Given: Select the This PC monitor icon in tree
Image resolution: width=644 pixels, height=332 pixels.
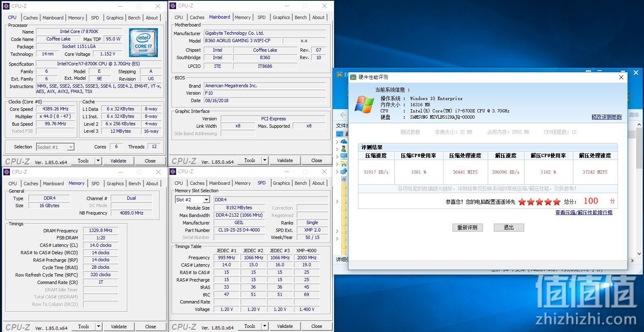Looking at the screenshot, I should [344, 156].
